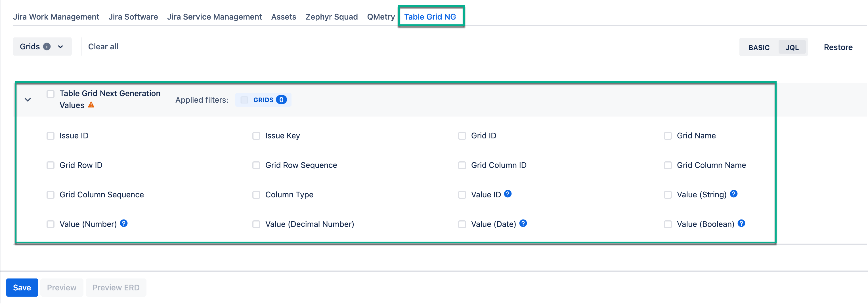
Task: Select the Grid Row Sequence checkbox
Action: click(x=256, y=165)
